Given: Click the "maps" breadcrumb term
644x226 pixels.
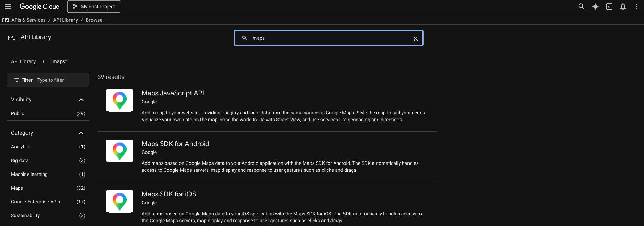Looking at the screenshot, I should [59, 61].
